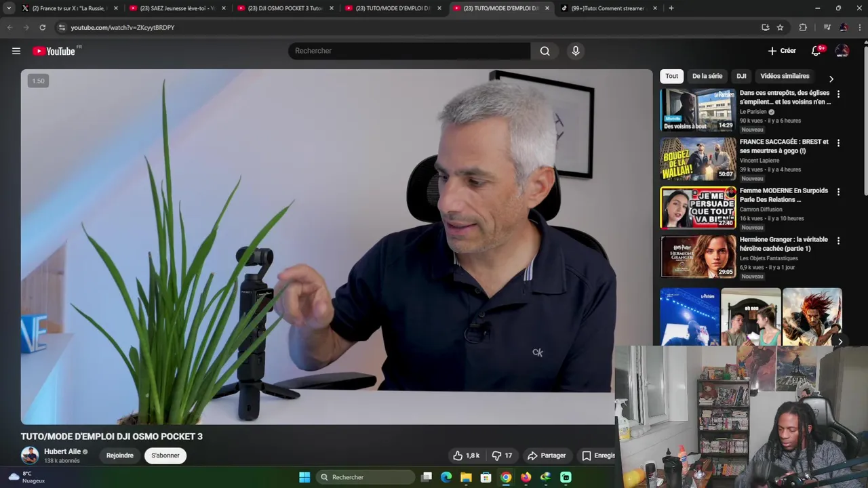Open the tab search dropdown in Chrome
The height and width of the screenshot is (488, 868).
pyautogui.click(x=9, y=8)
